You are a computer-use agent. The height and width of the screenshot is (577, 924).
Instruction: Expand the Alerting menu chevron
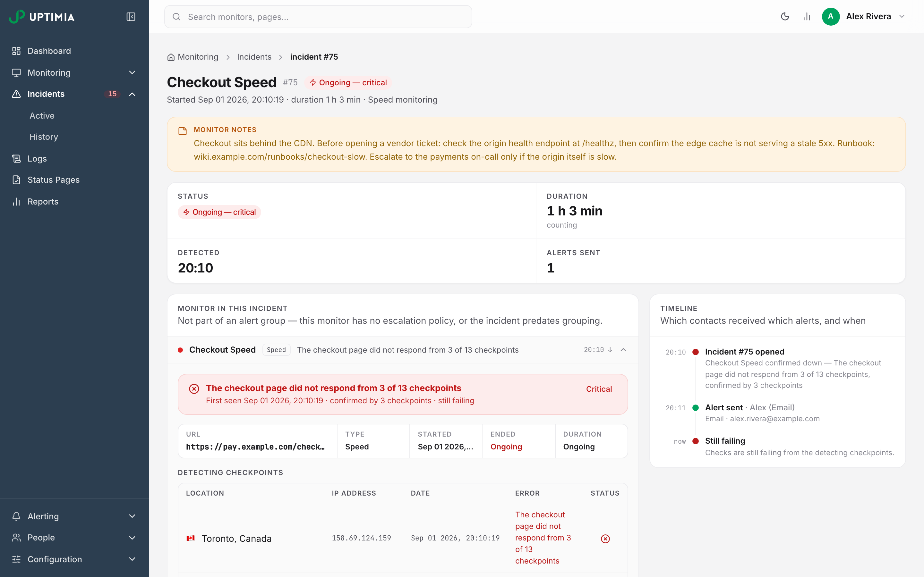pos(132,516)
